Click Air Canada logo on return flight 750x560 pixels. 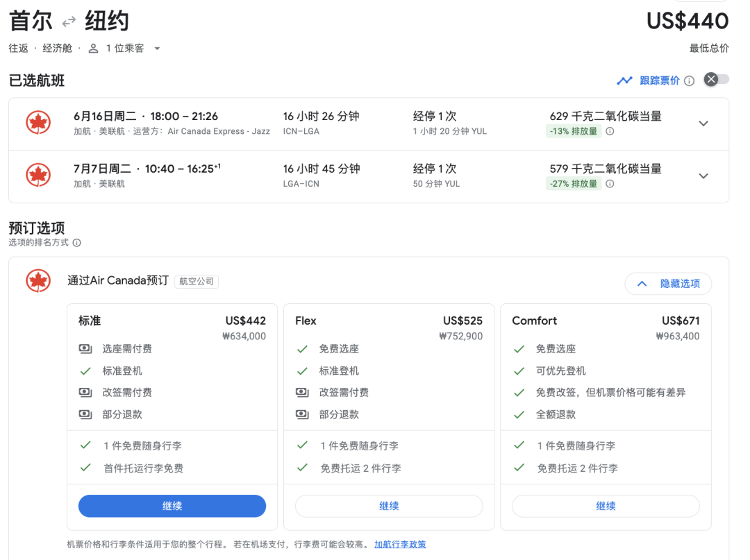38,176
